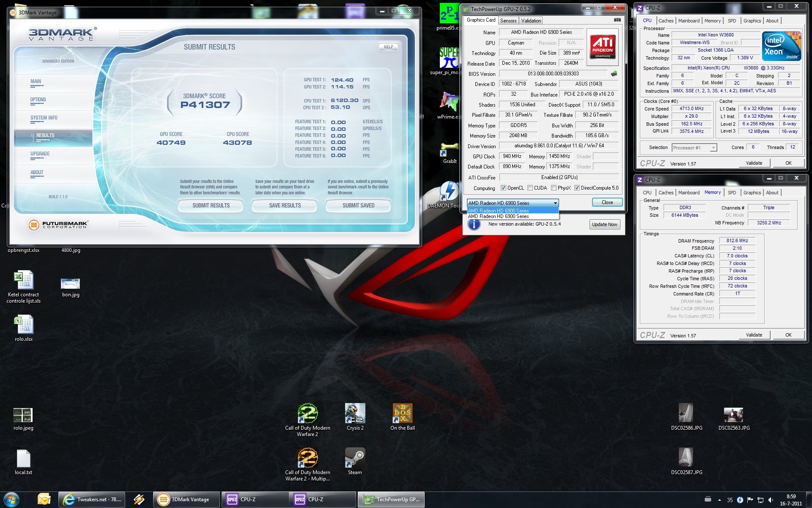The width and height of the screenshot is (812, 508).
Task: Toggle the OpenCL checkbox in GPU-Z
Action: [x=503, y=188]
